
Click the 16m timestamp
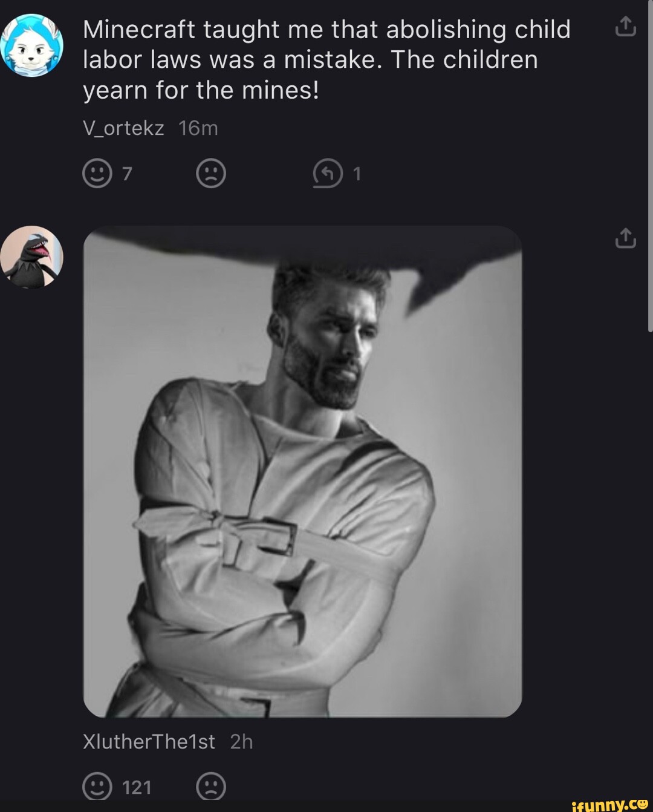pos(198,128)
